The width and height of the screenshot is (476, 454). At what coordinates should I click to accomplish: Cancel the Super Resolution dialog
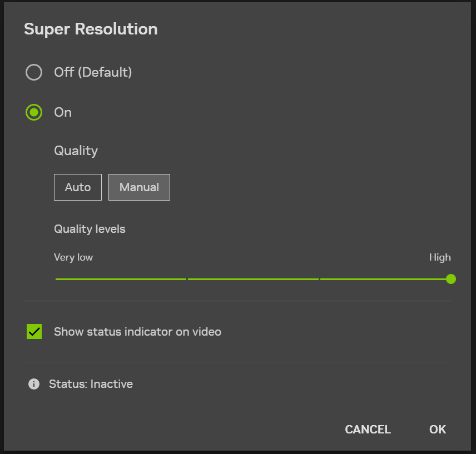tap(368, 430)
